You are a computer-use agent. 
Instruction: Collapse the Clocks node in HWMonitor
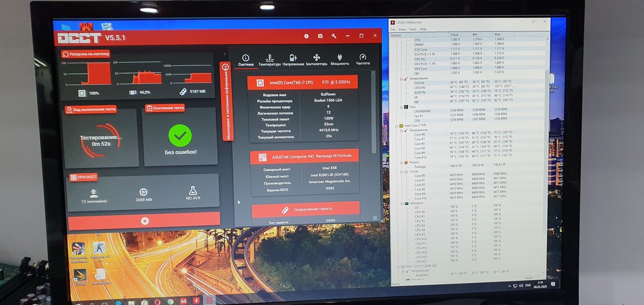tap(401, 172)
